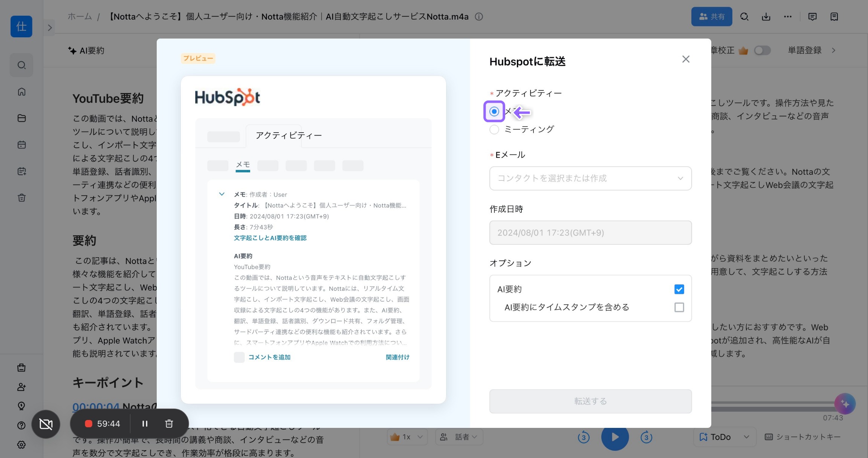Open the help question-mark icon in the sidebar
The width and height of the screenshot is (868, 458).
[21, 425]
